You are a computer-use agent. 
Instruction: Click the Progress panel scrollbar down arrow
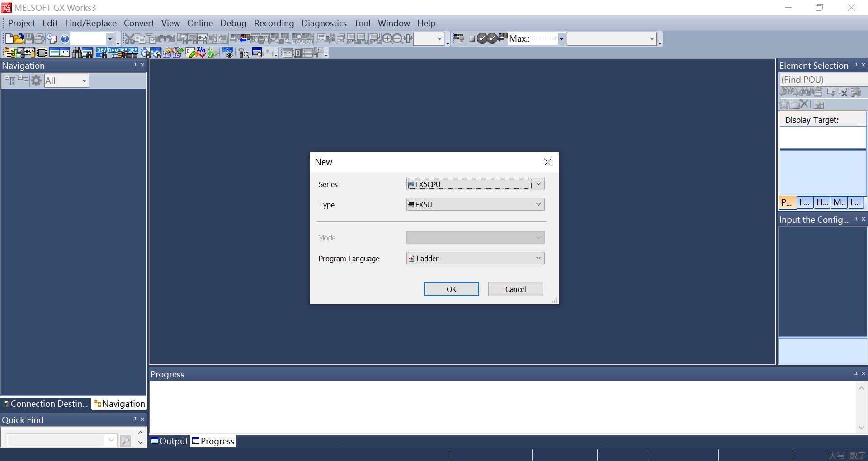(x=861, y=428)
